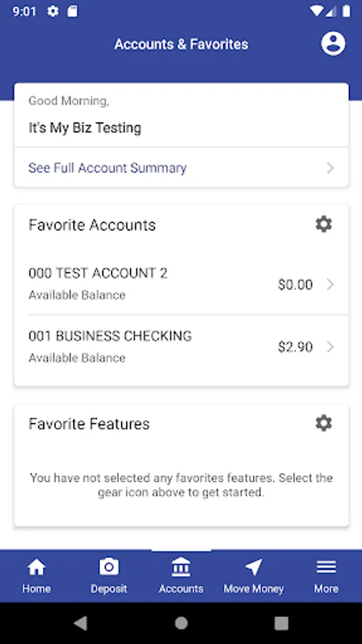Screen dimensions: 362x644
Task: Tap the $2.90 available balance
Action: pos(295,347)
